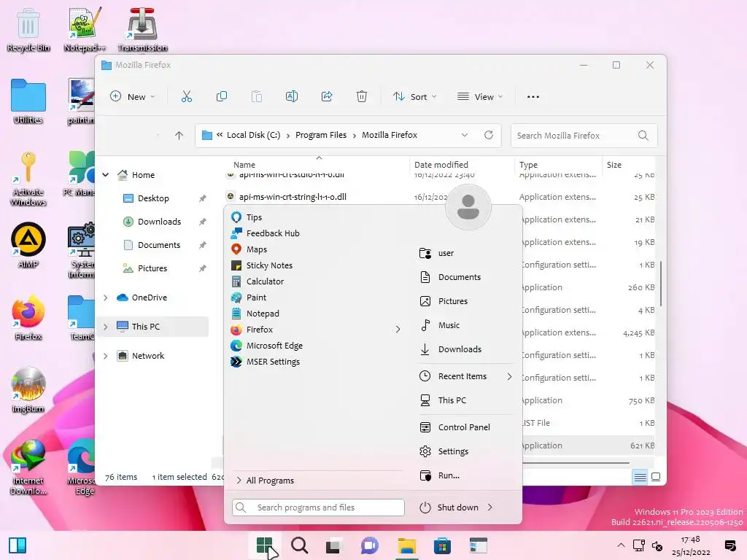This screenshot has height=560, width=747.
Task: Show hidden tray icons chevron
Action: point(620,545)
